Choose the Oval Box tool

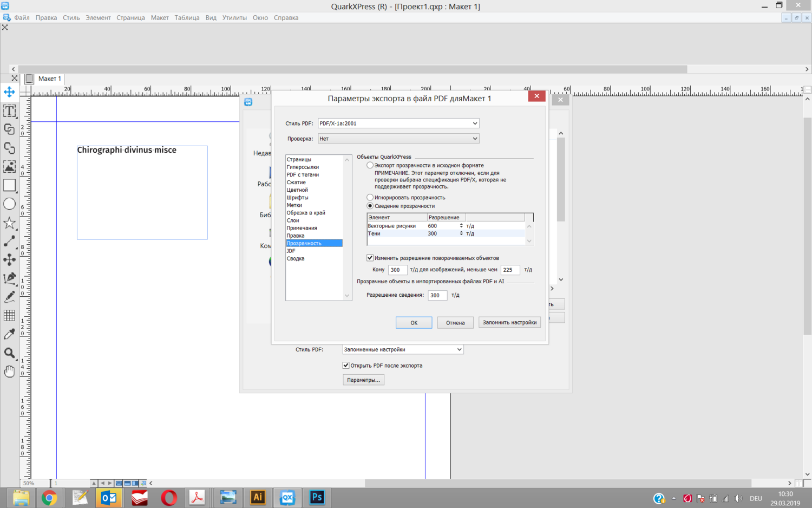pyautogui.click(x=9, y=204)
